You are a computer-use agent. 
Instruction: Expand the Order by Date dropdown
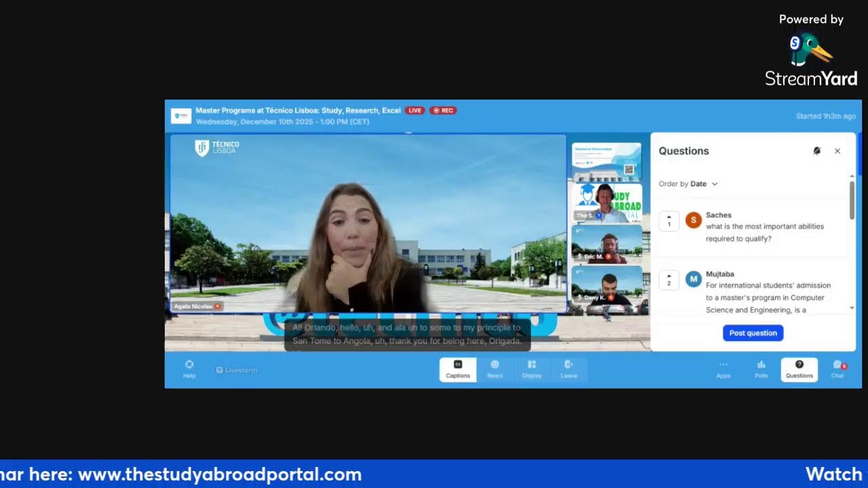pyautogui.click(x=688, y=184)
